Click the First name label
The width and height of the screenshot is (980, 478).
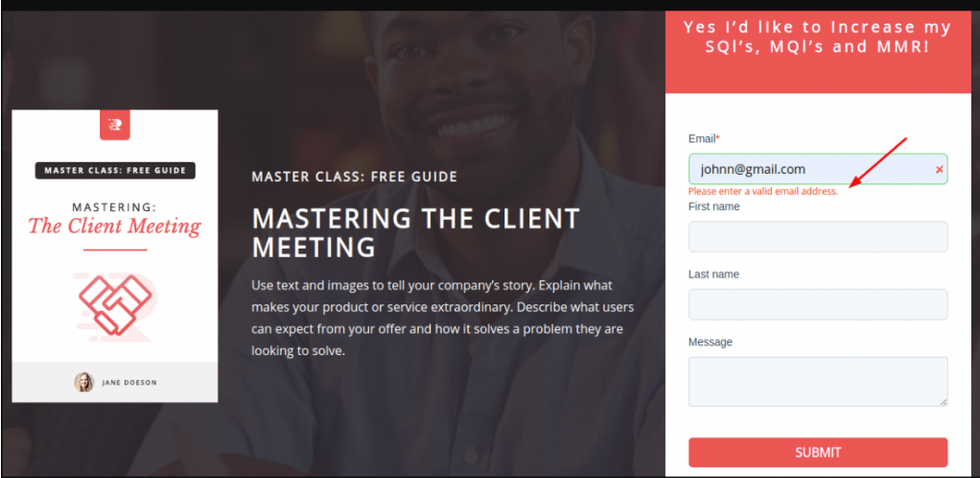pyautogui.click(x=713, y=206)
